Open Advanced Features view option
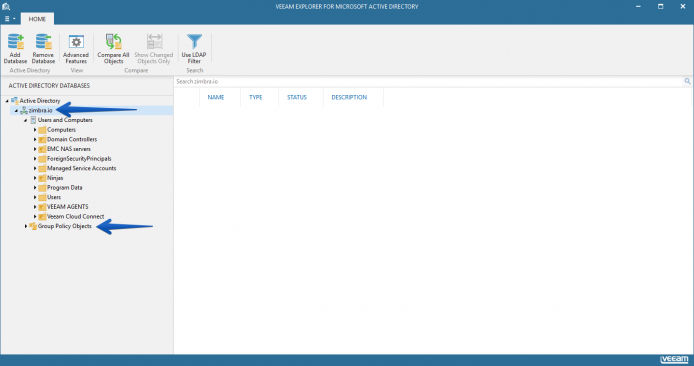 pyautogui.click(x=76, y=48)
